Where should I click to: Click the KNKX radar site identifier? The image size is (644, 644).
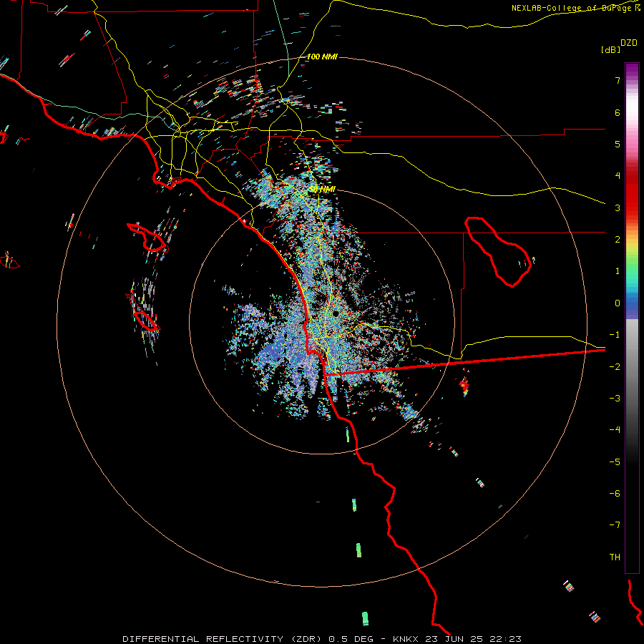[x=406, y=639]
